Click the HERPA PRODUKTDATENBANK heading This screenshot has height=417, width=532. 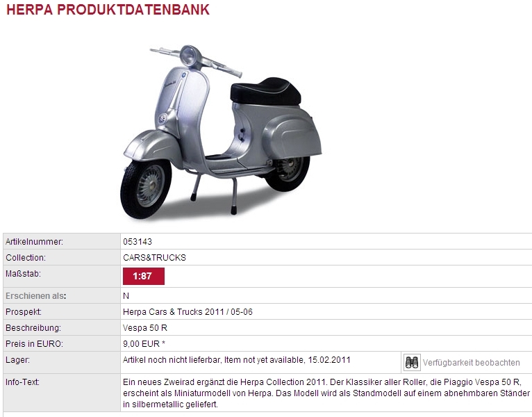click(x=108, y=10)
